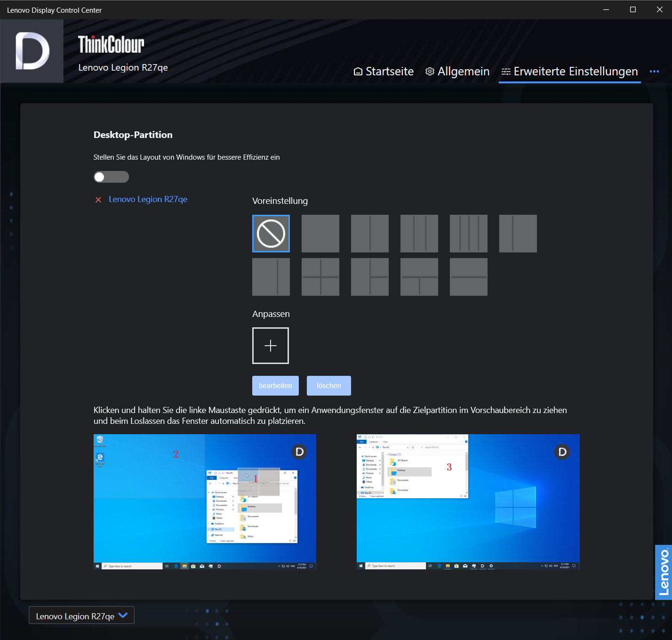Choose the two horizontal rows layout preset

coord(469,277)
